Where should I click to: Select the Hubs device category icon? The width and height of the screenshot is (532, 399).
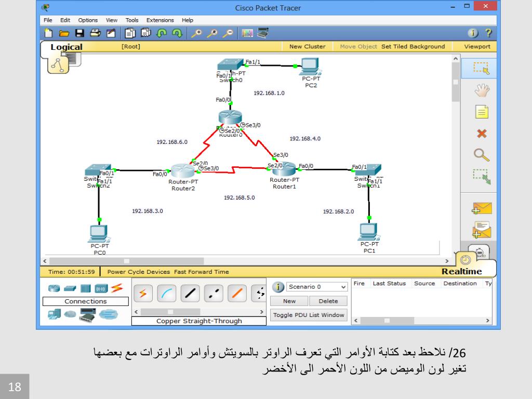pyautogui.click(x=86, y=288)
